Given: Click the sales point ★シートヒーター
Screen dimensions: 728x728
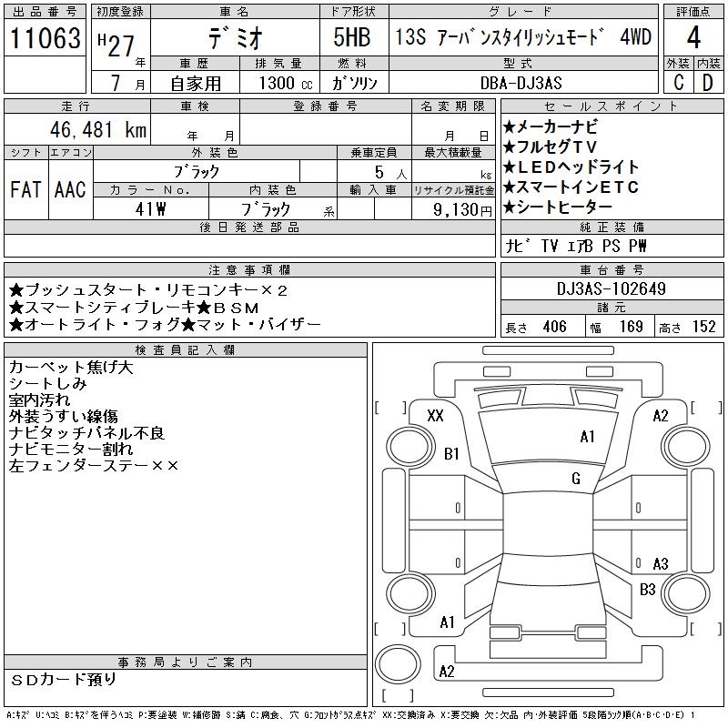Looking at the screenshot, I should point(557,207).
